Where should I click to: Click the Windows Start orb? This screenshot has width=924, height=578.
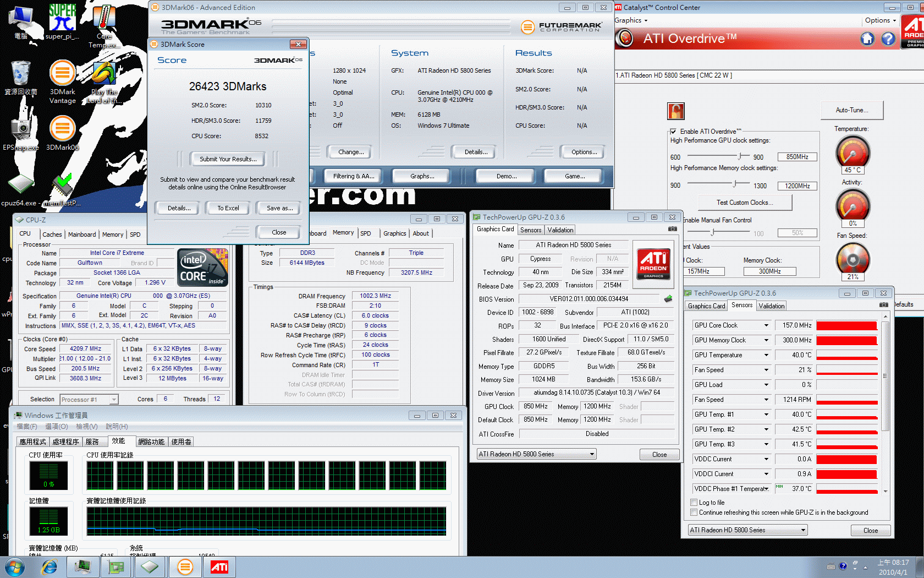tap(14, 567)
